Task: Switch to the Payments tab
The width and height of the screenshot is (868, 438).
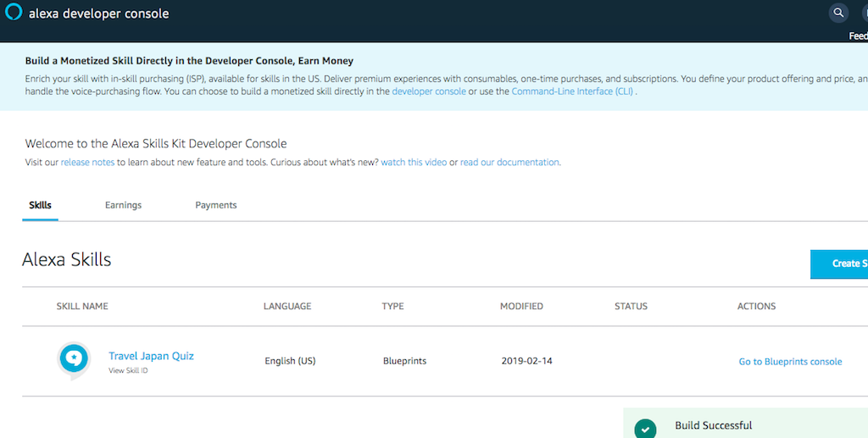Action: coord(215,205)
